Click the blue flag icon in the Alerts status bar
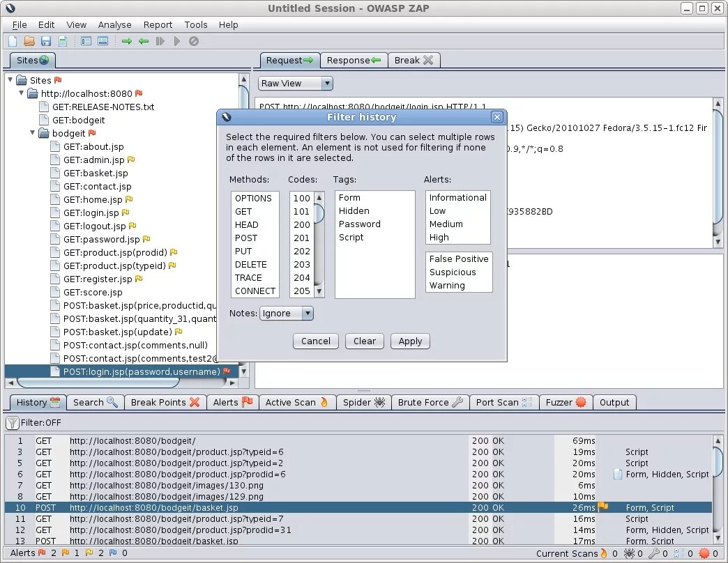 [113, 553]
